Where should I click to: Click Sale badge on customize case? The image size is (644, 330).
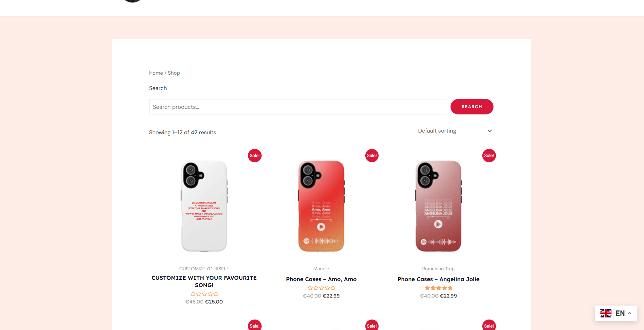click(x=255, y=156)
